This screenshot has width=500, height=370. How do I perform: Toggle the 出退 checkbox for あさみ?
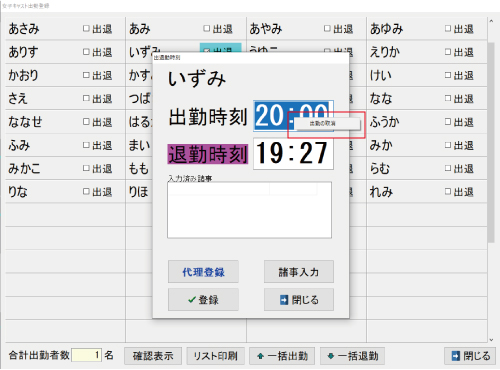click(x=86, y=29)
